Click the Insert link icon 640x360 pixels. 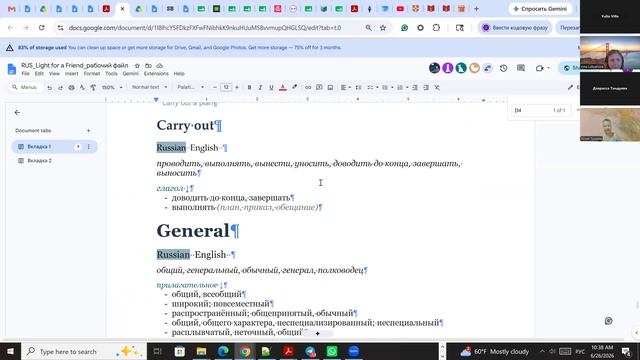pos(308,87)
